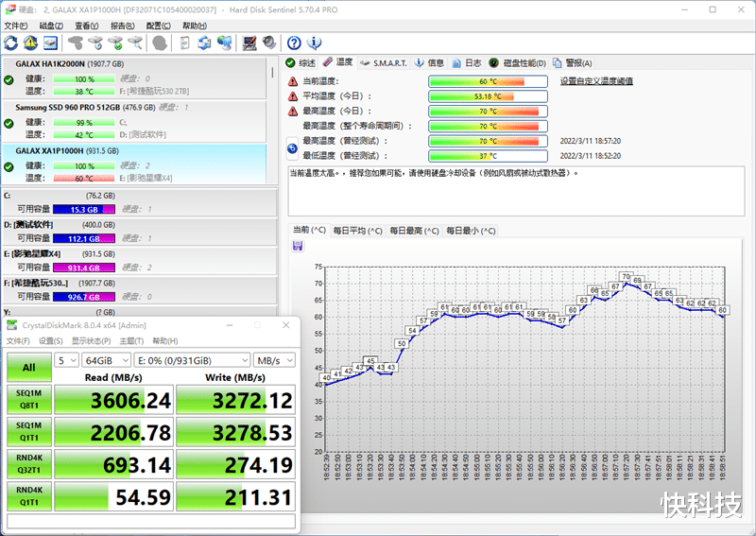Click the green check icon for Samsung SSD 960 PRO
756x536 pixels.
click(x=9, y=124)
